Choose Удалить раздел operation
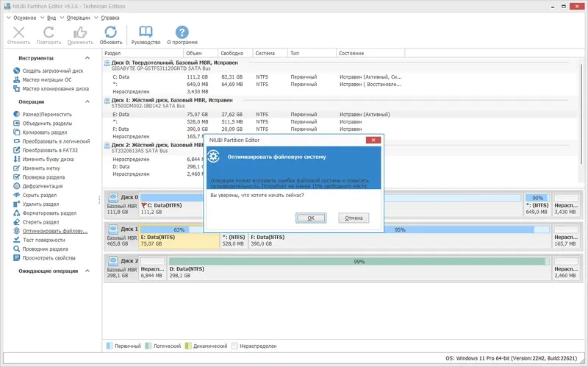The height and width of the screenshot is (367, 588). 36,204
